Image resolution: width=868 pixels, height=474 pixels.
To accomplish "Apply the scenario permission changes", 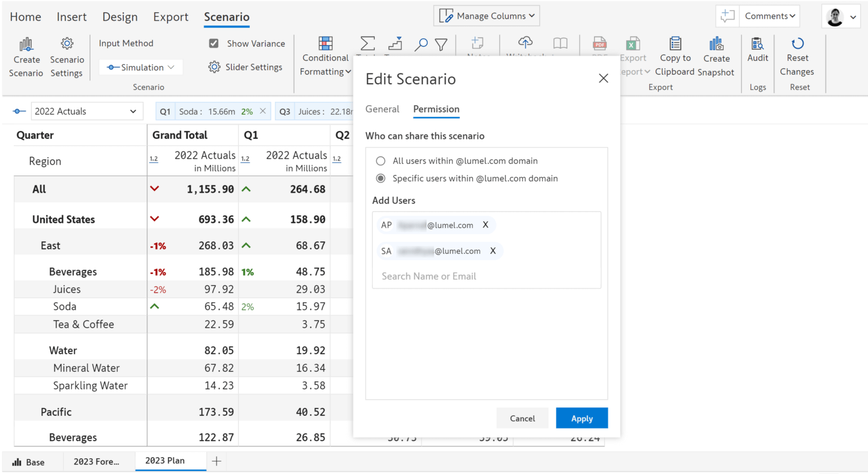I will (x=581, y=418).
